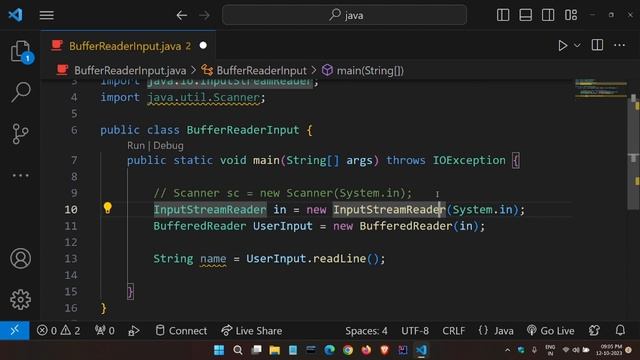The image size is (640, 360).
Task: Open Google Chrome from the taskbar
Action: pos(348,350)
